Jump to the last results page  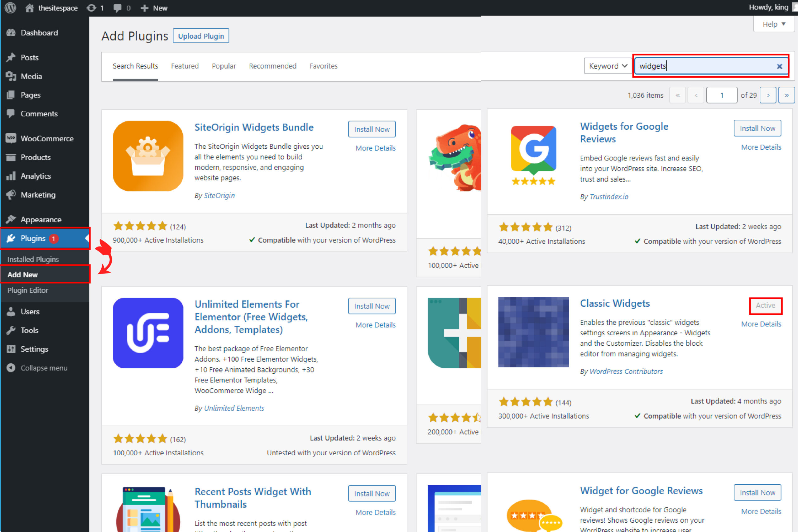point(786,95)
